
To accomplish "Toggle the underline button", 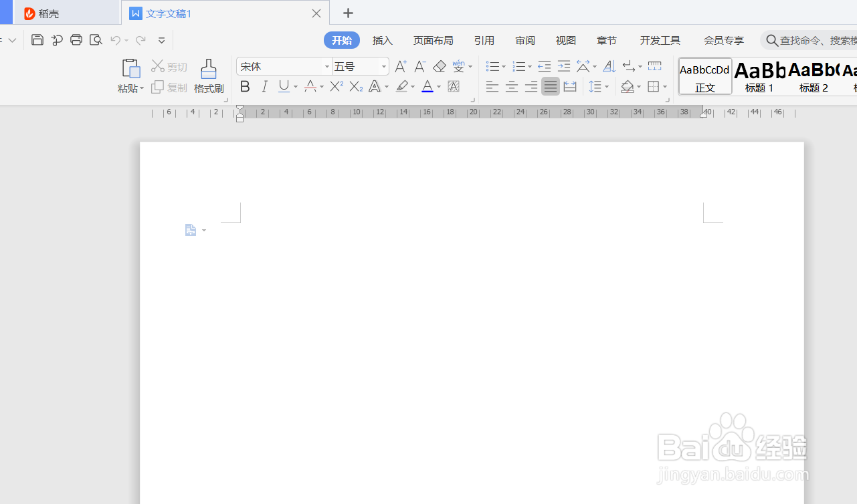I will click(x=282, y=86).
